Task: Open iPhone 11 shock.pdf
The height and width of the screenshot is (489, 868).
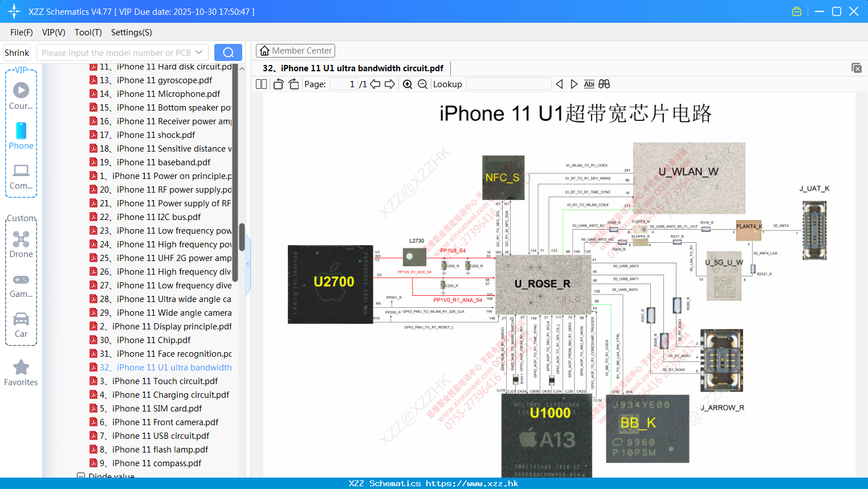Action: coord(147,135)
